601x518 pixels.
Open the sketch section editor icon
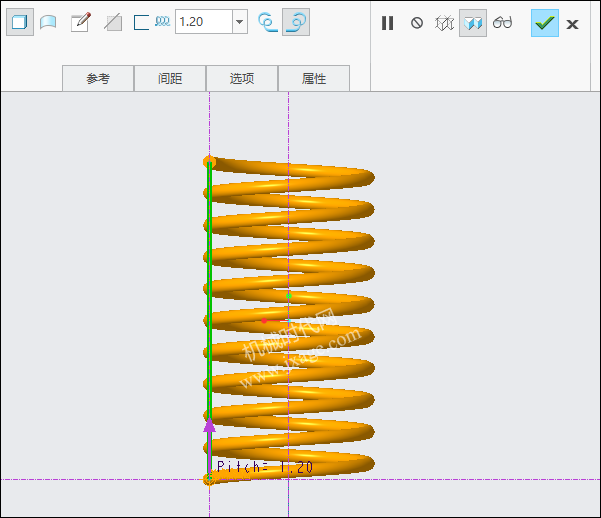(81, 22)
